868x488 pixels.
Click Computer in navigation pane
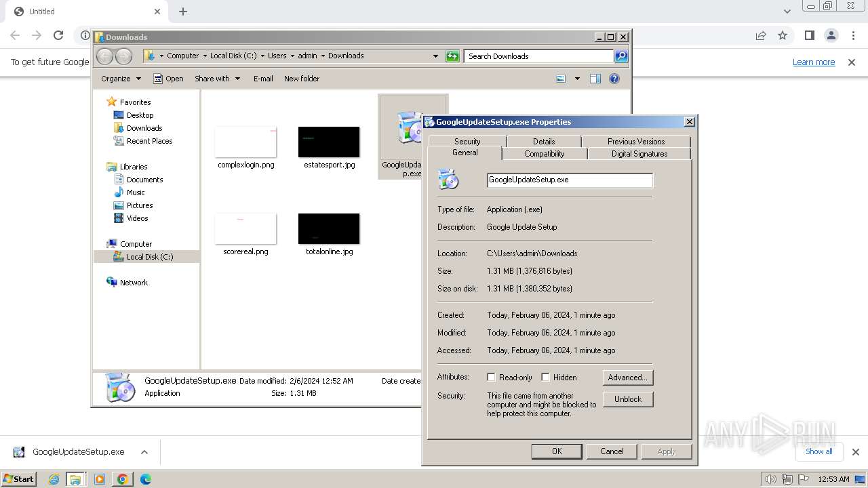pos(136,244)
